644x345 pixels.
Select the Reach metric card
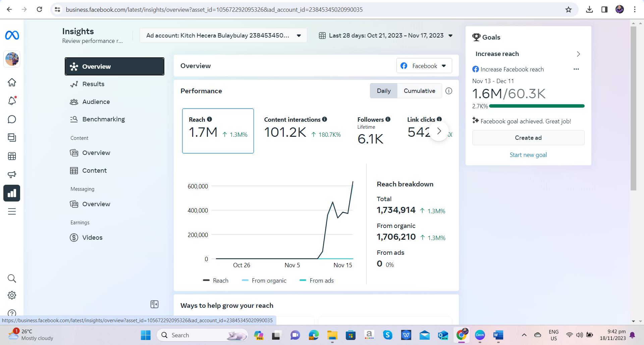[x=218, y=131]
